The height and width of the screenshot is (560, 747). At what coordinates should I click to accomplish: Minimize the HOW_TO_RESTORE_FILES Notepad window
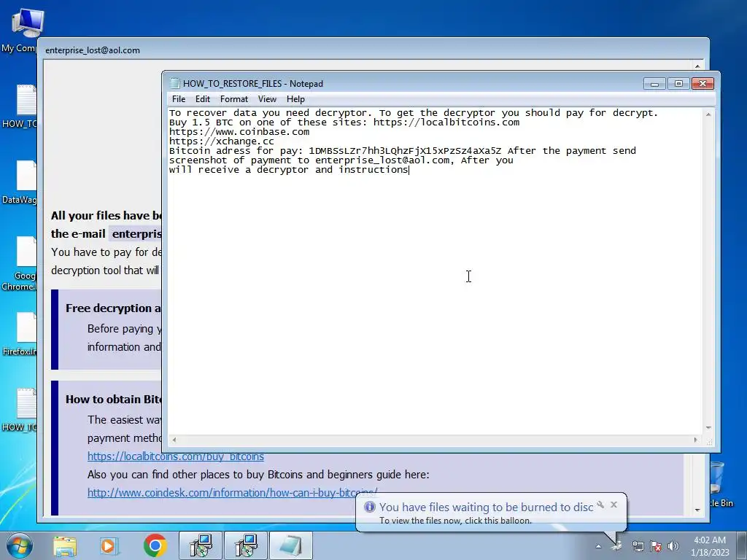[654, 84]
